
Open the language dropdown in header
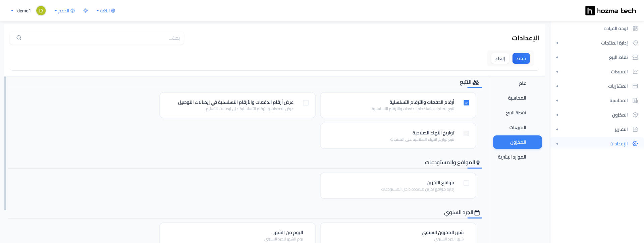click(x=106, y=11)
